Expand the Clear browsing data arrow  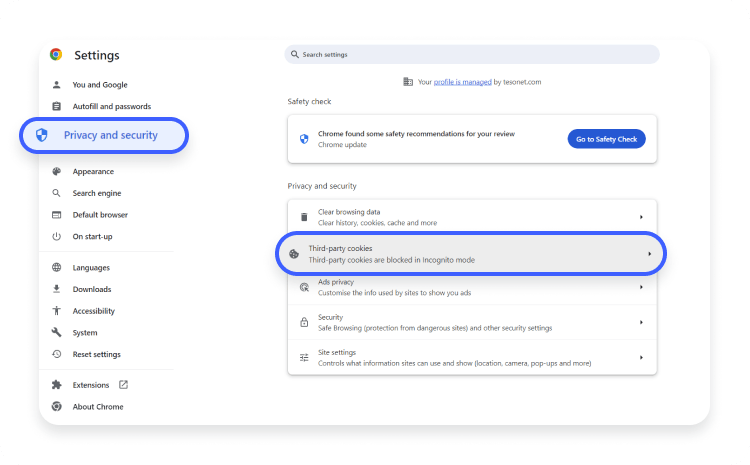point(641,217)
